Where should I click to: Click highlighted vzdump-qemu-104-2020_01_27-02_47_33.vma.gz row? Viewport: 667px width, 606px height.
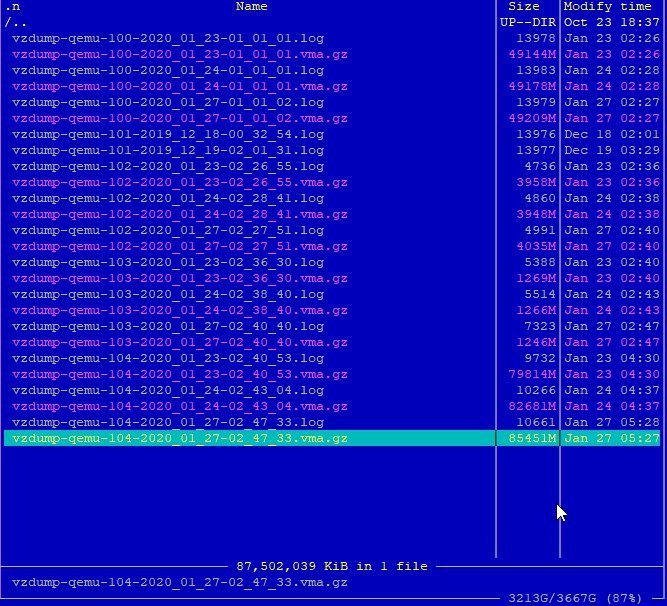(x=332, y=438)
